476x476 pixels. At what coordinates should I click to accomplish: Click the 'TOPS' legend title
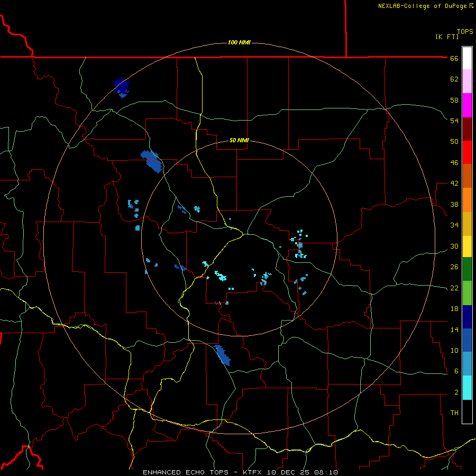pyautogui.click(x=465, y=31)
